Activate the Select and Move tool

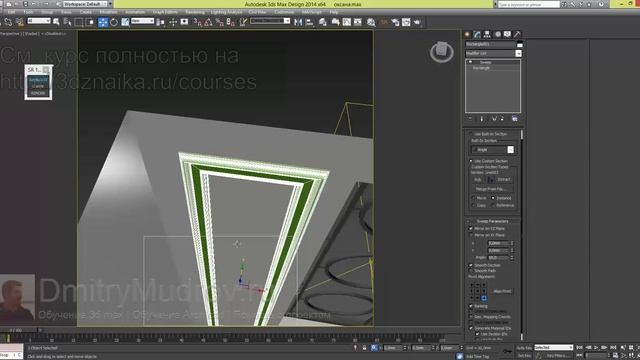point(103,22)
